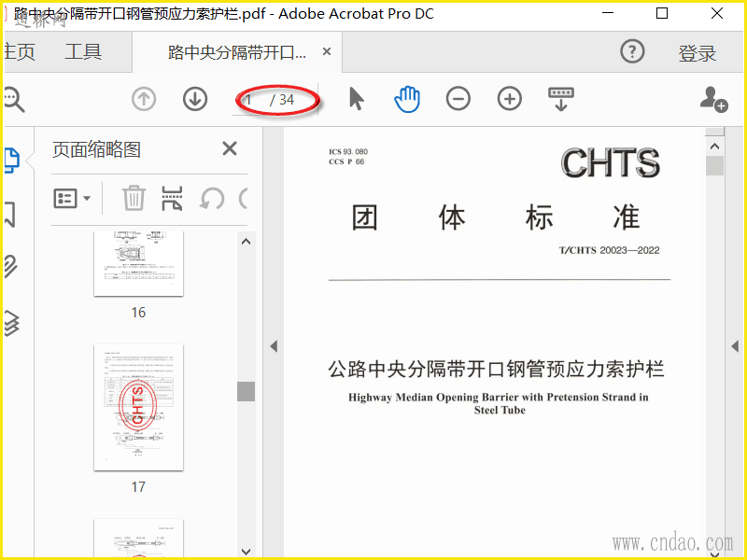Go to previous page arrow
This screenshot has width=747, height=560.
144,100
